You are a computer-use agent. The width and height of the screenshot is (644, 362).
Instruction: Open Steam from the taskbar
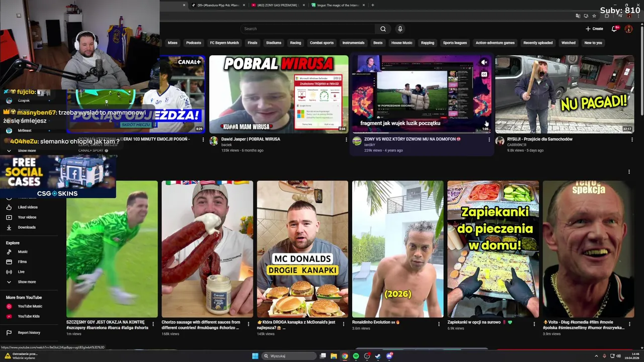pos(378,356)
